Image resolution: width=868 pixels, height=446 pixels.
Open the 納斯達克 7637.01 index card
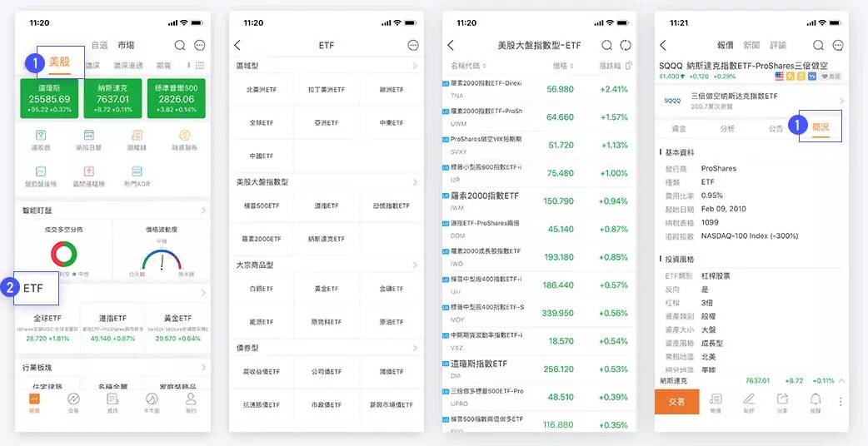(113, 98)
